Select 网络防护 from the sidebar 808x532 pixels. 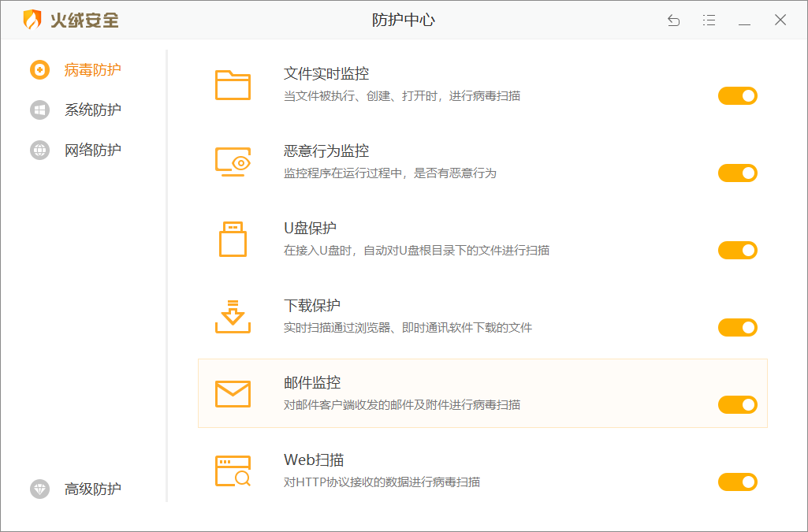90,150
